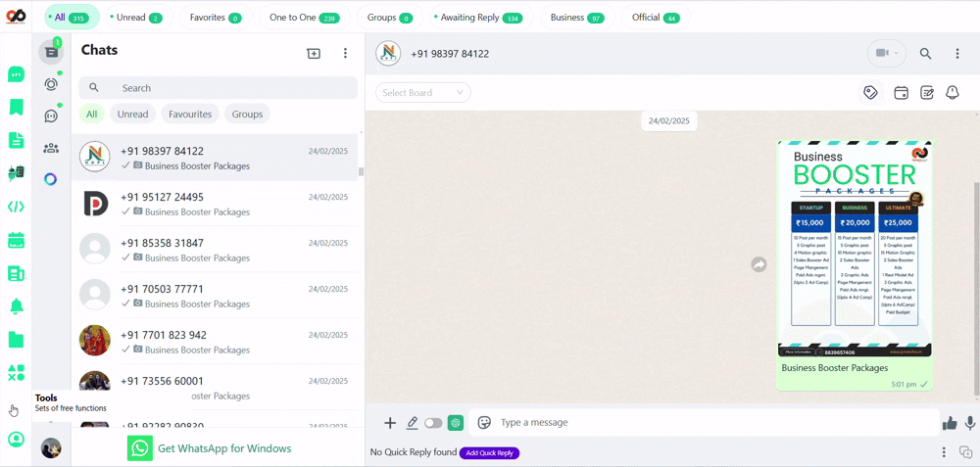Open the calendar schedule icon above chat
The image size is (980, 467).
tap(901, 93)
